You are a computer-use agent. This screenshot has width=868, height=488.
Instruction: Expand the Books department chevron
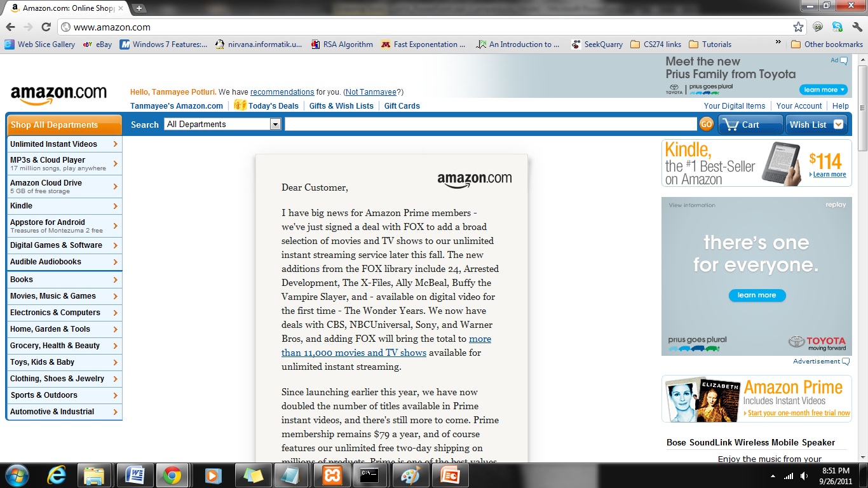(x=115, y=280)
